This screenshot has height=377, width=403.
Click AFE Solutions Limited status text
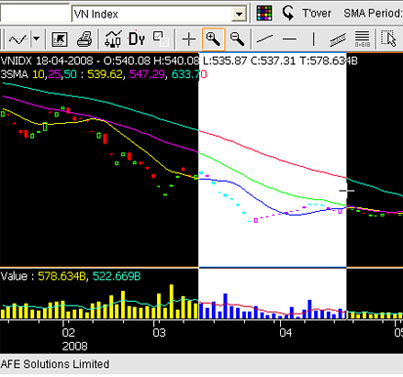(x=55, y=364)
